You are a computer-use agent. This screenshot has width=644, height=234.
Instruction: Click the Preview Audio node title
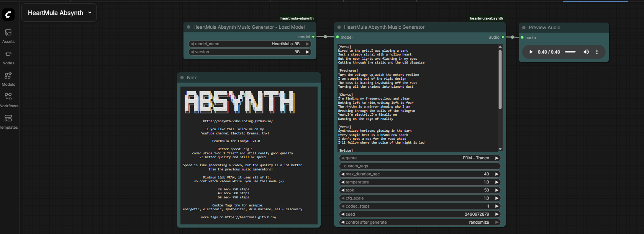click(x=544, y=28)
